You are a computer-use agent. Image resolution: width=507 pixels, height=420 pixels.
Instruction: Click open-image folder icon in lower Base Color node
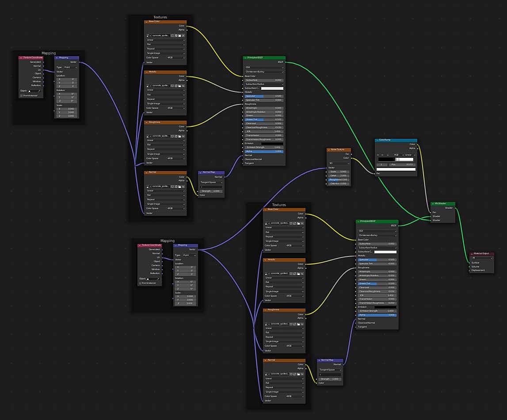tap(298, 223)
